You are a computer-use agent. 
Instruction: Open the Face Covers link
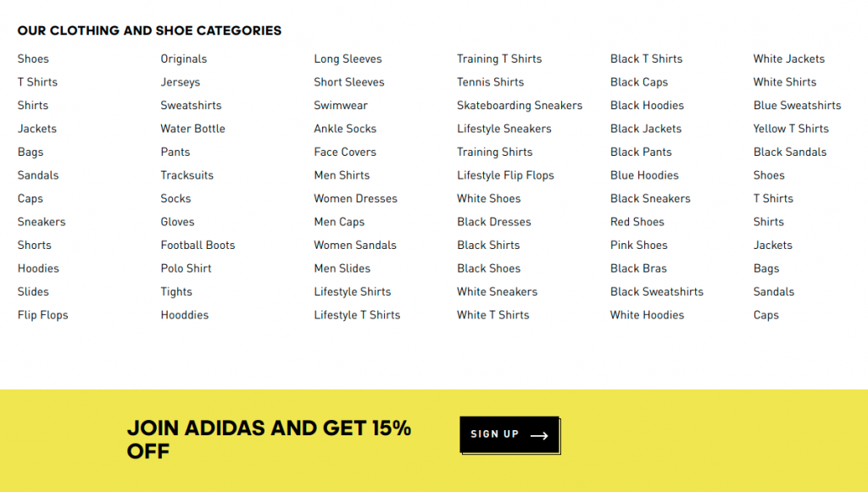coord(345,152)
